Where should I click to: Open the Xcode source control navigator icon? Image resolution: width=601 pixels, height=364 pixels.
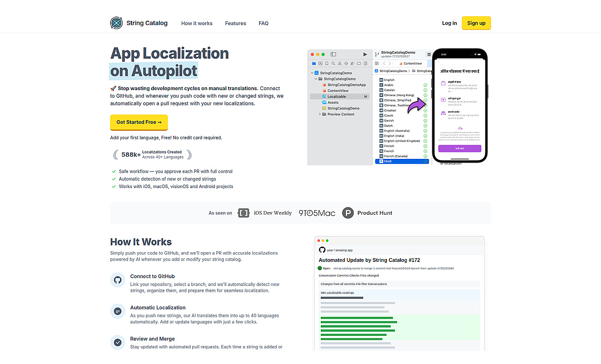click(x=320, y=63)
